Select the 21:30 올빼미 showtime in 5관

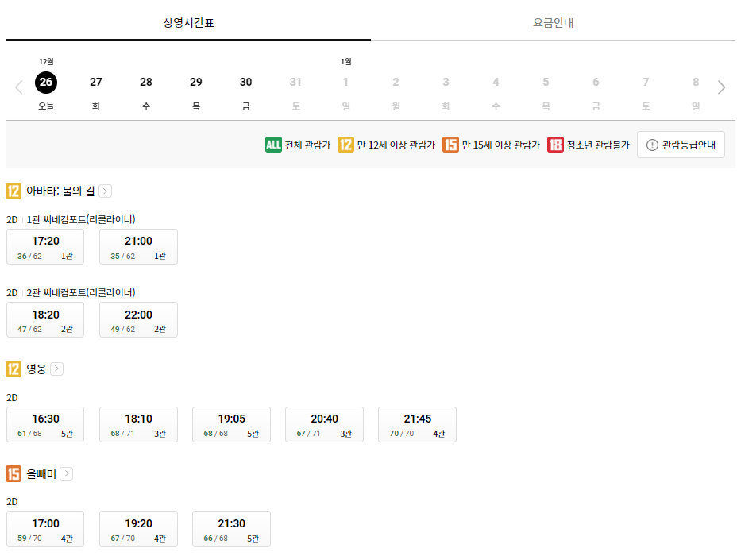[x=231, y=529]
